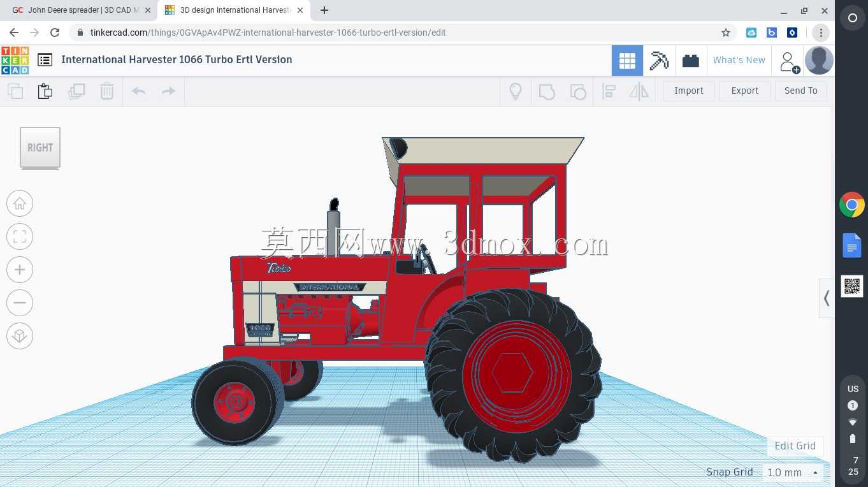This screenshot has height=487, width=868.
Task: Click the Ungroup shapes icon
Action: [578, 91]
